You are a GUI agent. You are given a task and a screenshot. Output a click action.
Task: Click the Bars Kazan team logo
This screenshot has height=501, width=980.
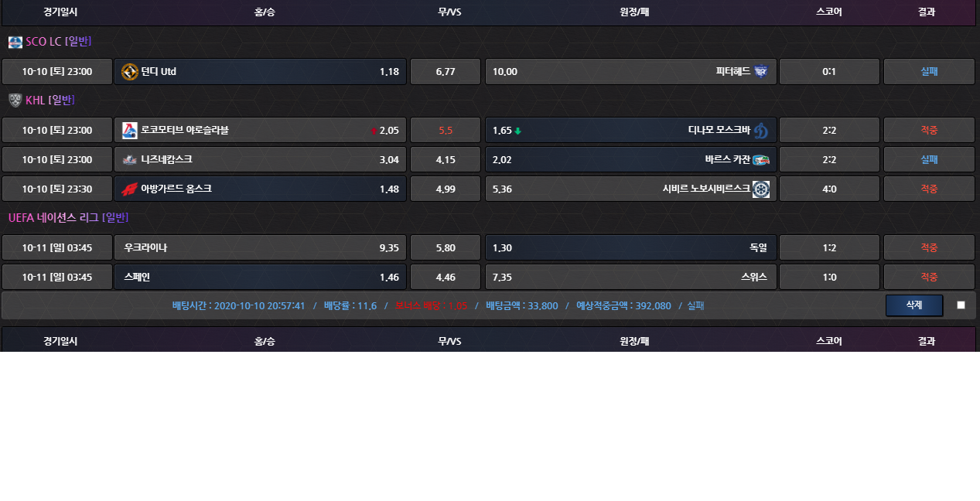(761, 160)
